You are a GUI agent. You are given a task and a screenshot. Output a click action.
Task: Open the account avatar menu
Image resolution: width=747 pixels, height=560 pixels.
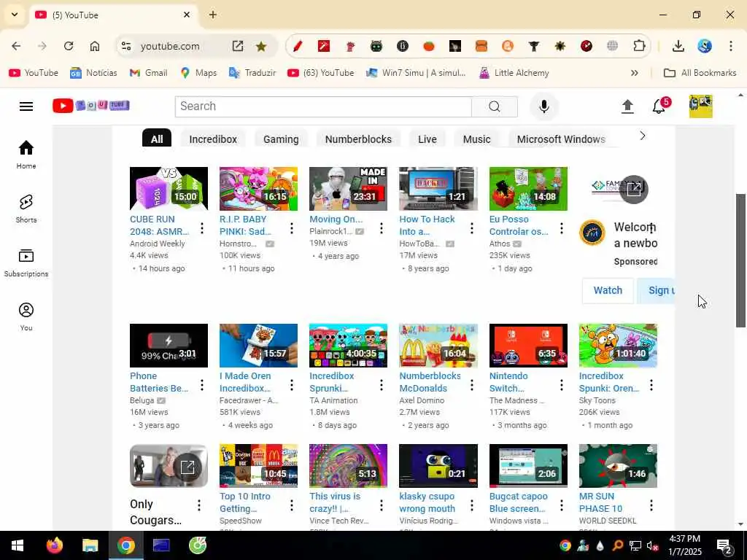(x=700, y=106)
